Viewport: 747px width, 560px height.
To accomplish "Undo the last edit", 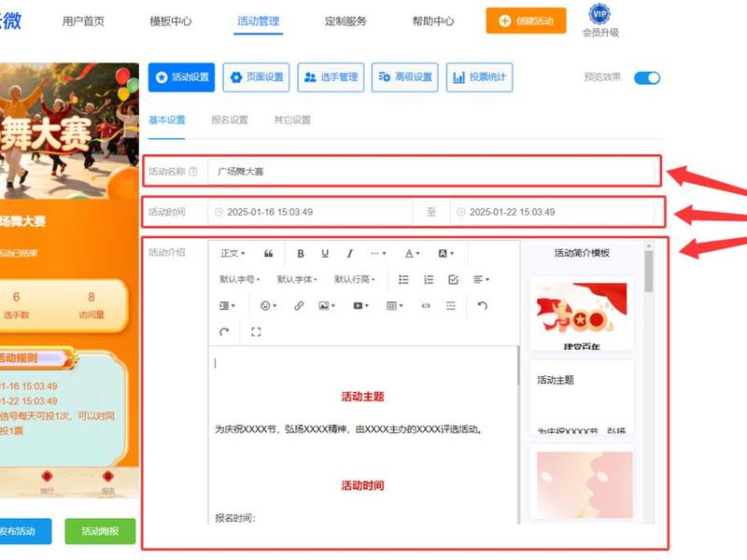I will pyautogui.click(x=482, y=306).
